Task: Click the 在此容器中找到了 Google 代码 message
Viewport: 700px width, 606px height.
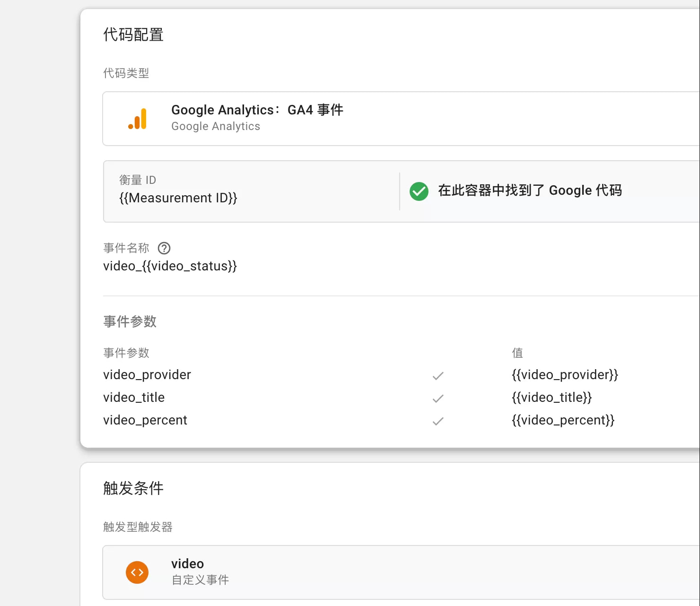Action: pyautogui.click(x=530, y=190)
